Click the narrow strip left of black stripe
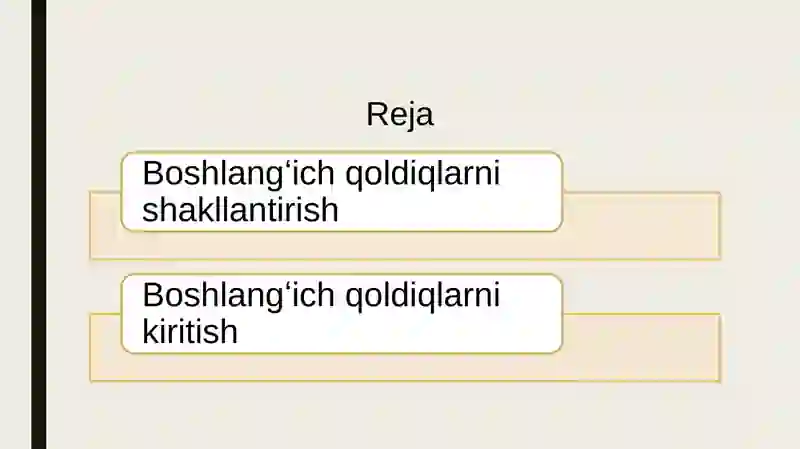 coord(15,224)
